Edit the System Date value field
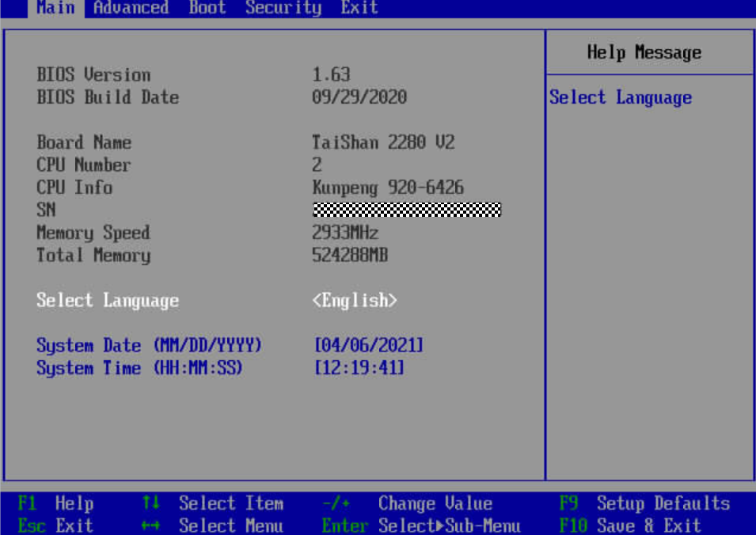This screenshot has height=535, width=756. coord(368,345)
